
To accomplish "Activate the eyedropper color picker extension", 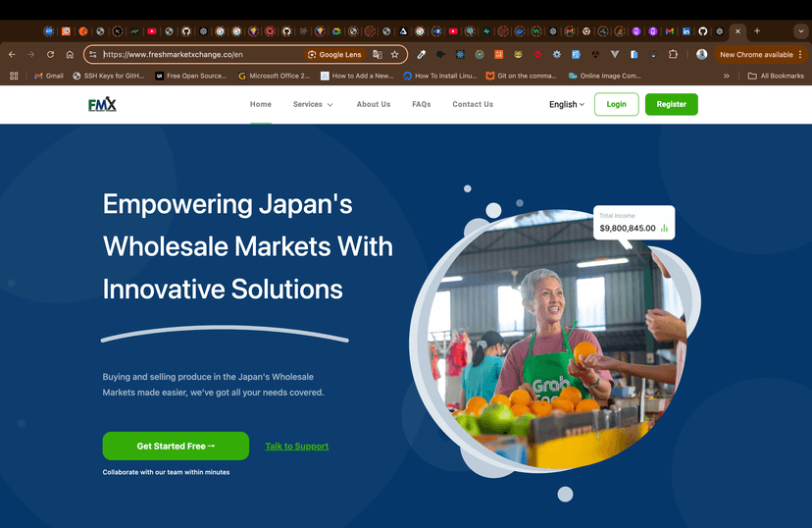I will pos(422,54).
